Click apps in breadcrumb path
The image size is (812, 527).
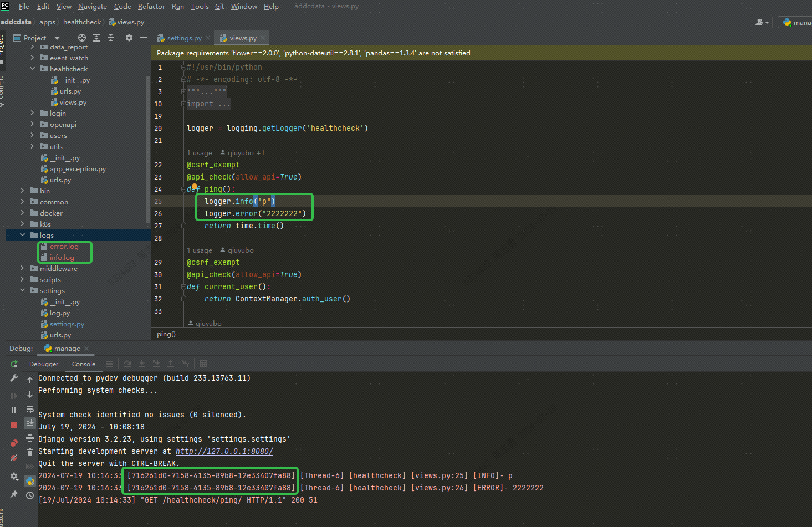tap(47, 22)
